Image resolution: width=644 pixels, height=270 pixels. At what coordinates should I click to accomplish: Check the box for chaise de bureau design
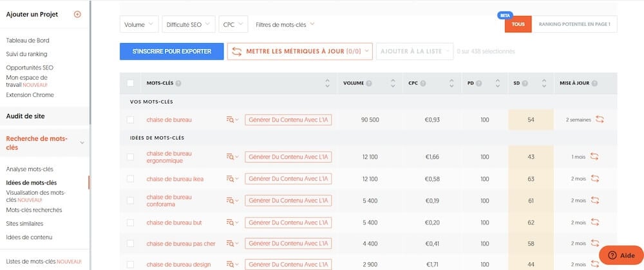130,264
